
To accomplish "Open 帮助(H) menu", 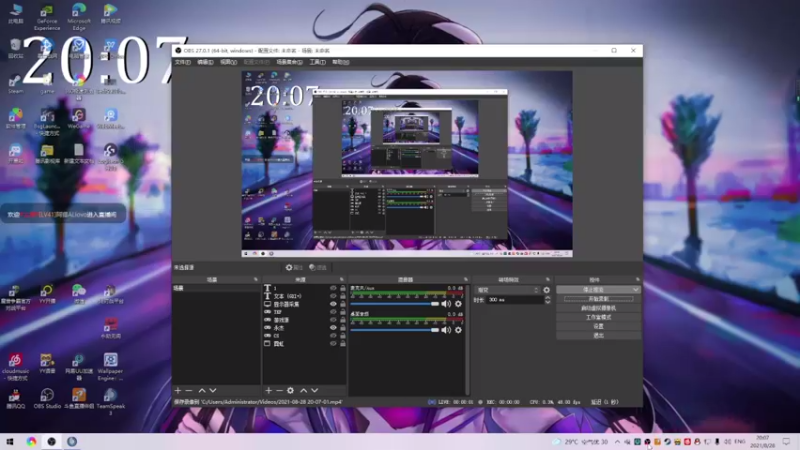I will pos(341,62).
